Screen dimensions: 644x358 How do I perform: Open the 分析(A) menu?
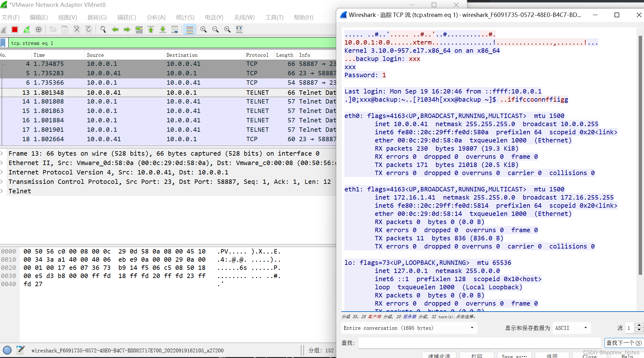click(156, 17)
